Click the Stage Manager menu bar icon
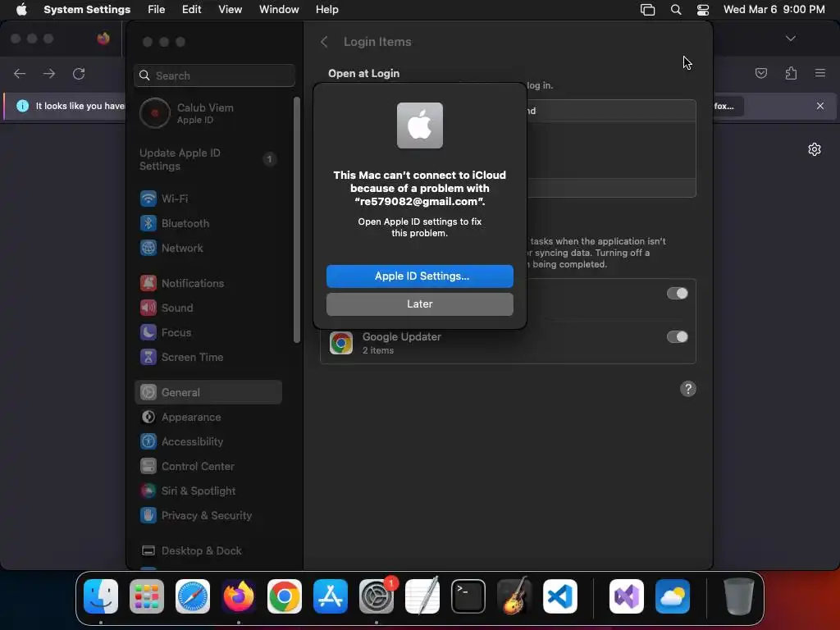 pyautogui.click(x=648, y=10)
